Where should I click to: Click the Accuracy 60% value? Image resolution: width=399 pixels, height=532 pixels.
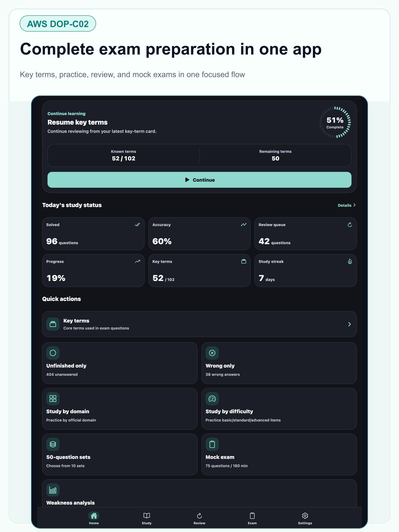tap(162, 241)
